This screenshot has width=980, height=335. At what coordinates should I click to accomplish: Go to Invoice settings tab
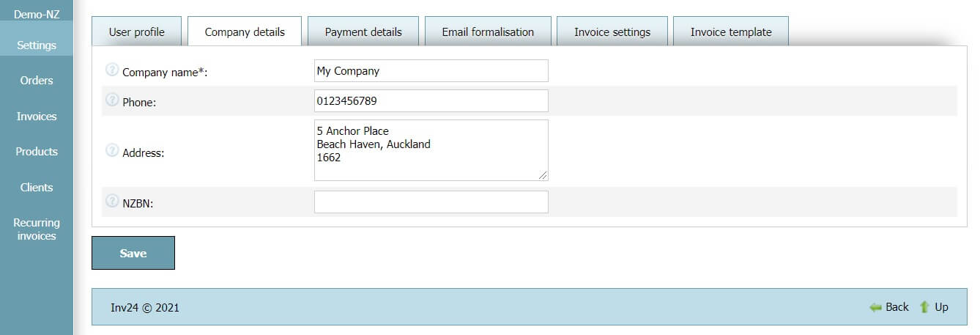click(612, 32)
